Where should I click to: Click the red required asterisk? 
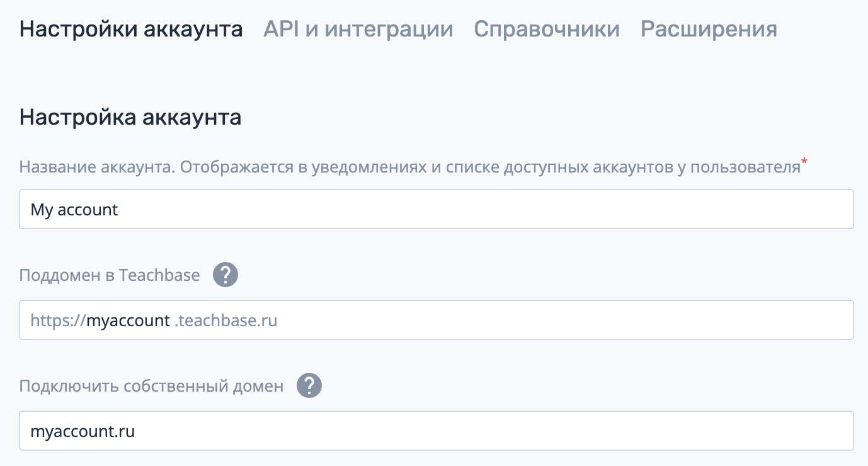coord(804,163)
